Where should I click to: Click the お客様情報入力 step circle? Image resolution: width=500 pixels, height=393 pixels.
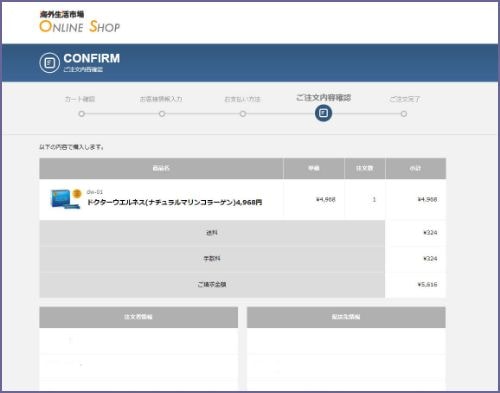(162, 114)
